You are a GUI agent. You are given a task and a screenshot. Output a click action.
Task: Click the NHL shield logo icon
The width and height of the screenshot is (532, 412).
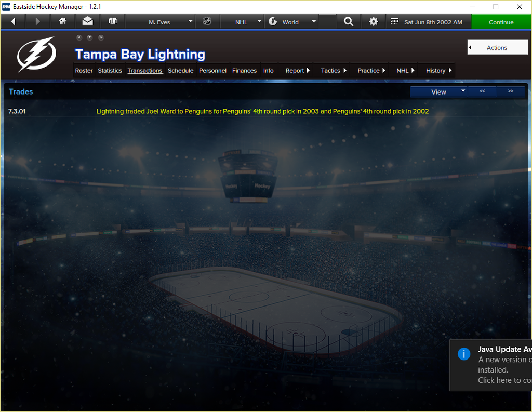click(x=207, y=22)
